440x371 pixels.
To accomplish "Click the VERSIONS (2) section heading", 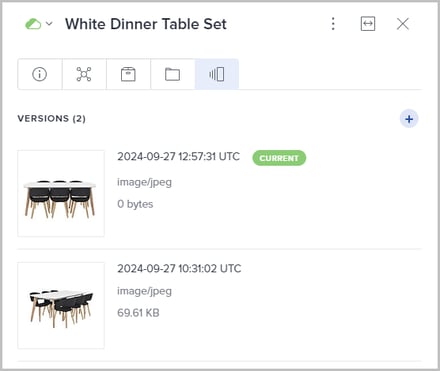I will click(x=52, y=119).
